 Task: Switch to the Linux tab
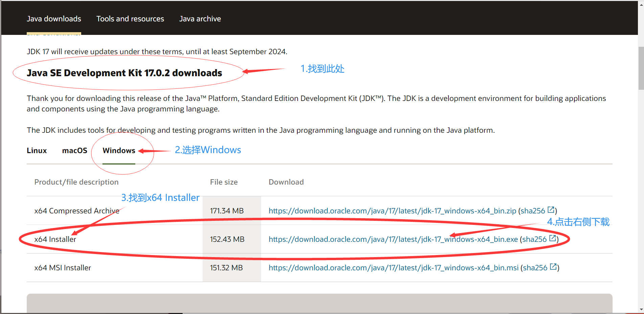pyautogui.click(x=37, y=150)
